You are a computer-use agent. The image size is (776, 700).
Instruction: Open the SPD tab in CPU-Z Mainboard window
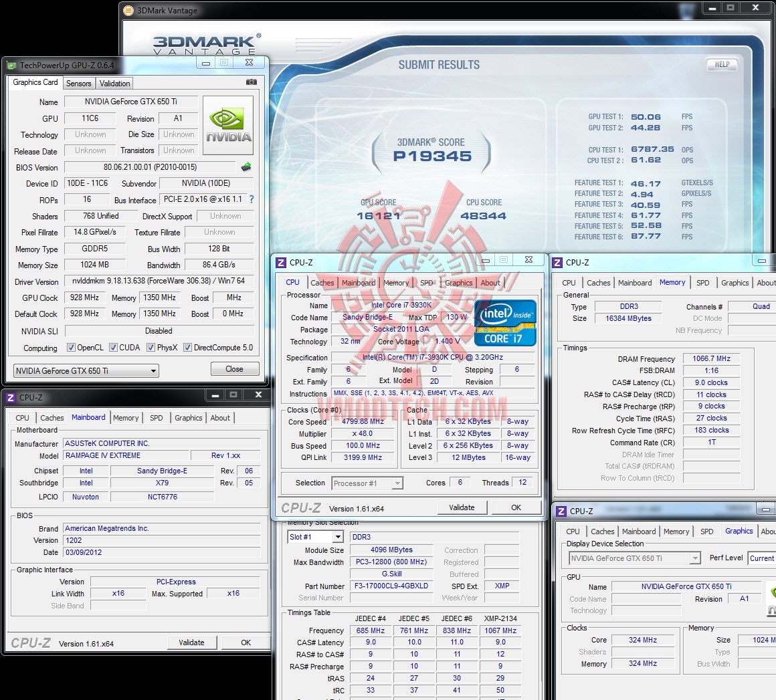coord(157,418)
